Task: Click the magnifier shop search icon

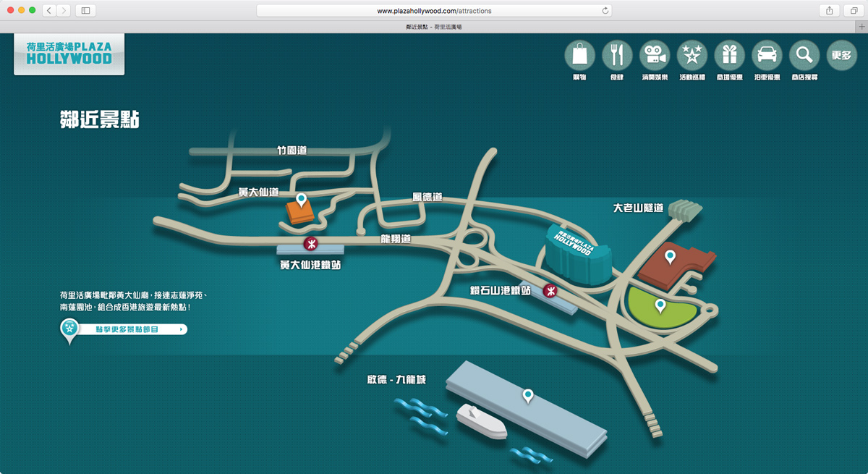Action: pyautogui.click(x=804, y=55)
